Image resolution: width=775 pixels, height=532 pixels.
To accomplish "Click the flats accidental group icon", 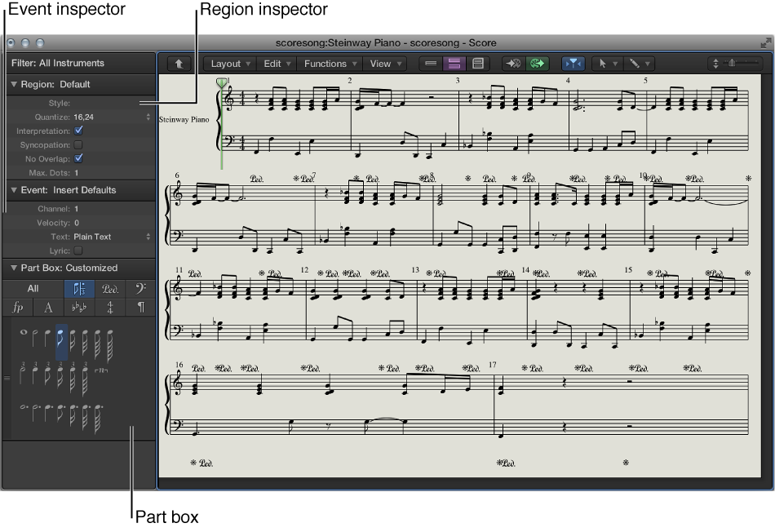I will tap(80, 307).
